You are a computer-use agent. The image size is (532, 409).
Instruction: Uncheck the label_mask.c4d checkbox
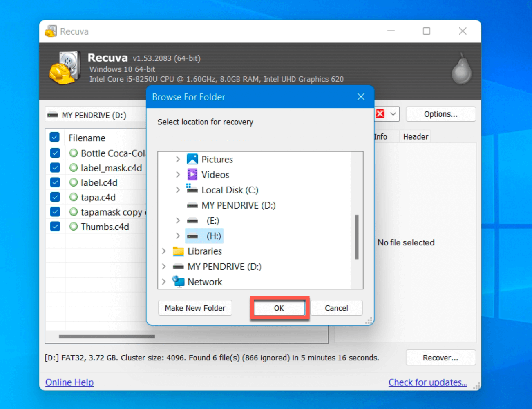(x=55, y=168)
